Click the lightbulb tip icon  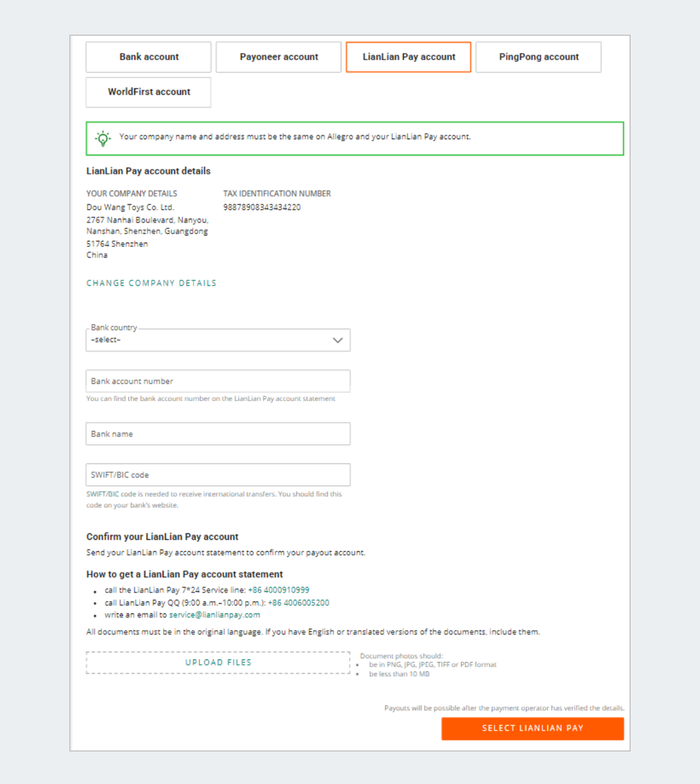[103, 138]
